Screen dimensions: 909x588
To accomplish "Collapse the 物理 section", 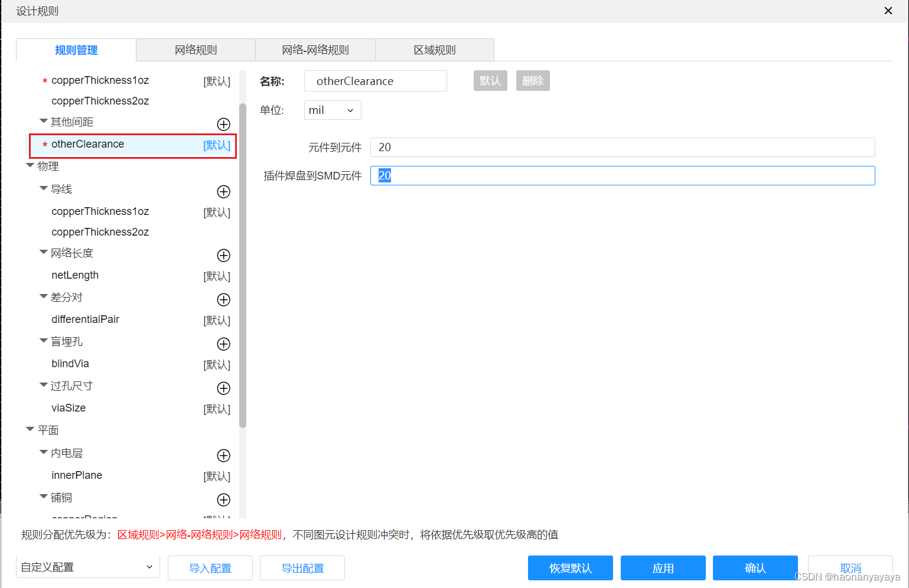I will 30,165.
